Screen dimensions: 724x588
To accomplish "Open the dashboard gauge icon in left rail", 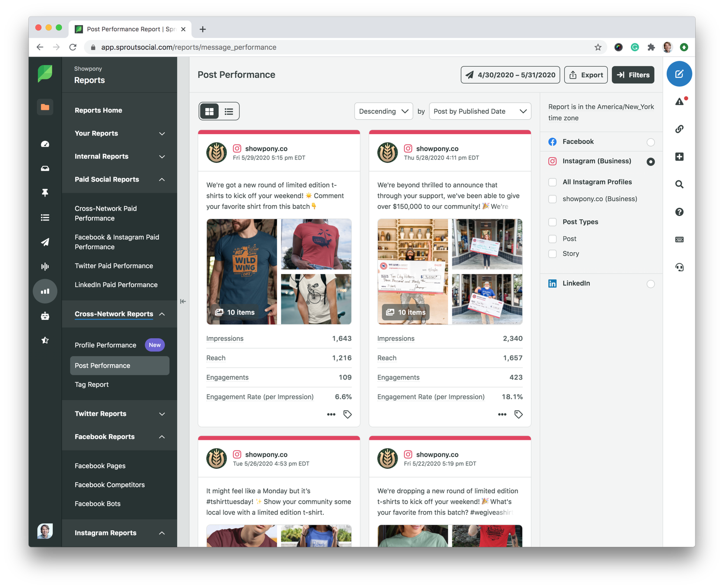I will pyautogui.click(x=45, y=144).
